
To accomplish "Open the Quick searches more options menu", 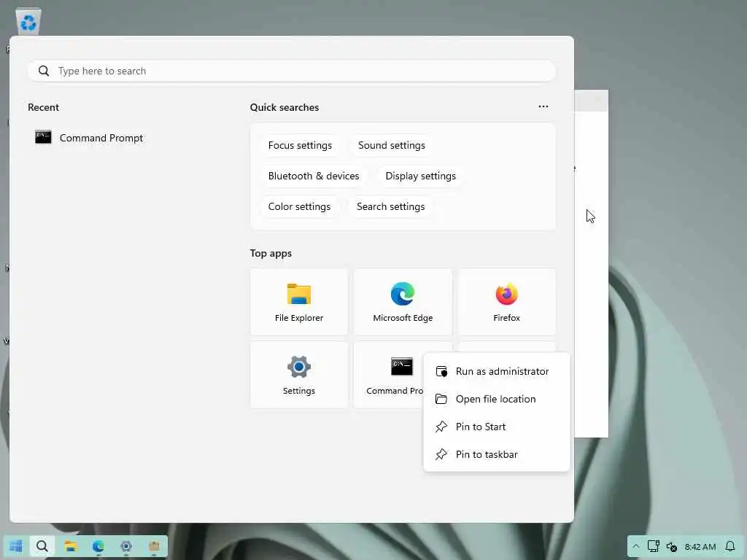I will tap(543, 106).
